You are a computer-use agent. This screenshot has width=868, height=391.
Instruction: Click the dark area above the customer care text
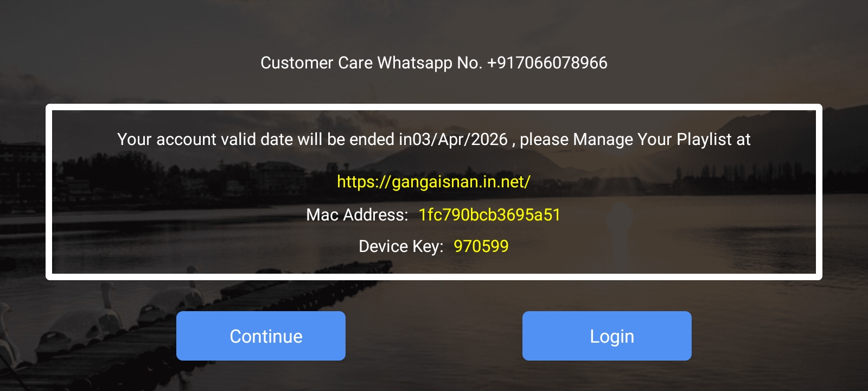coord(434,24)
